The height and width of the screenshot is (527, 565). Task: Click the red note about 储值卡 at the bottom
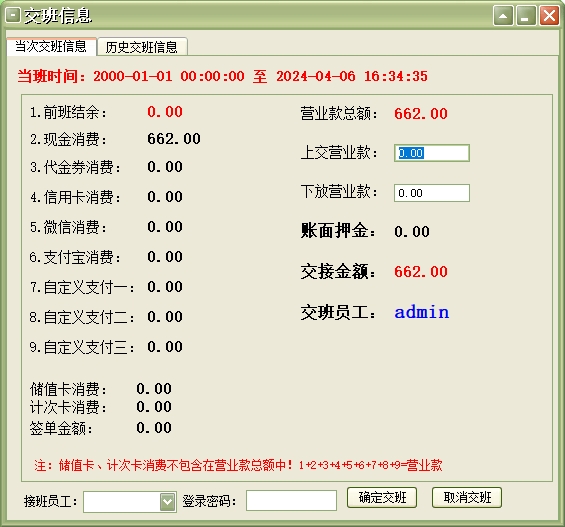point(238,465)
